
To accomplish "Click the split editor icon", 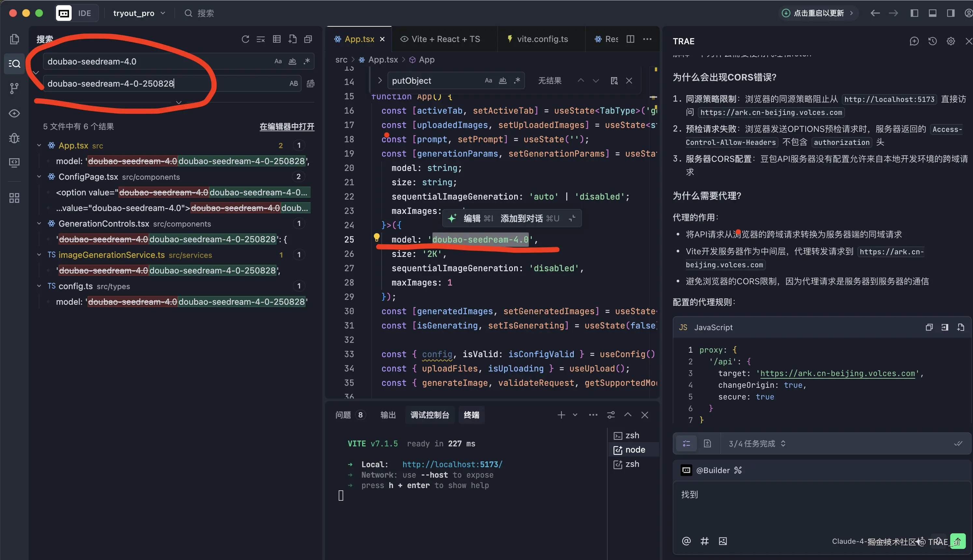I will 630,39.
